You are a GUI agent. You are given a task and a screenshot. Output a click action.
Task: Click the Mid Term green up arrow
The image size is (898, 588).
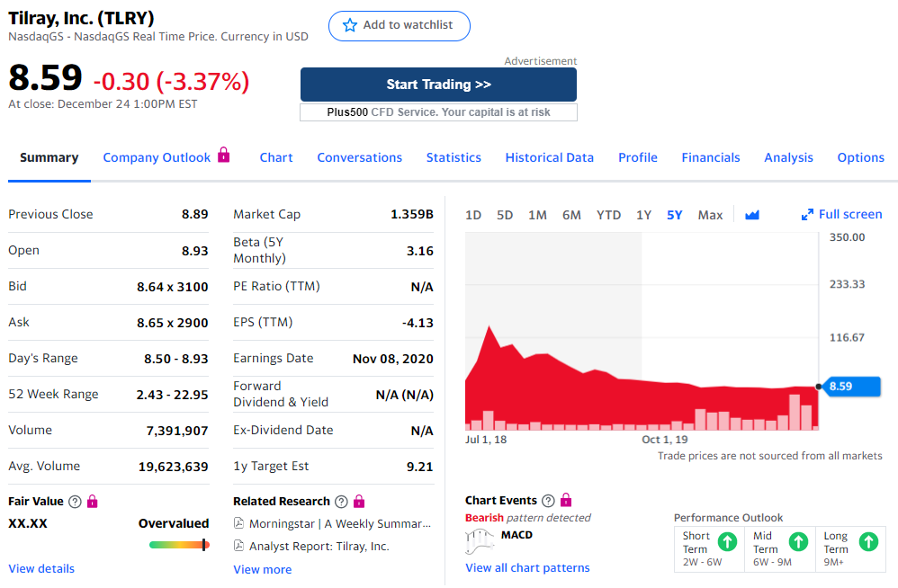(x=798, y=541)
